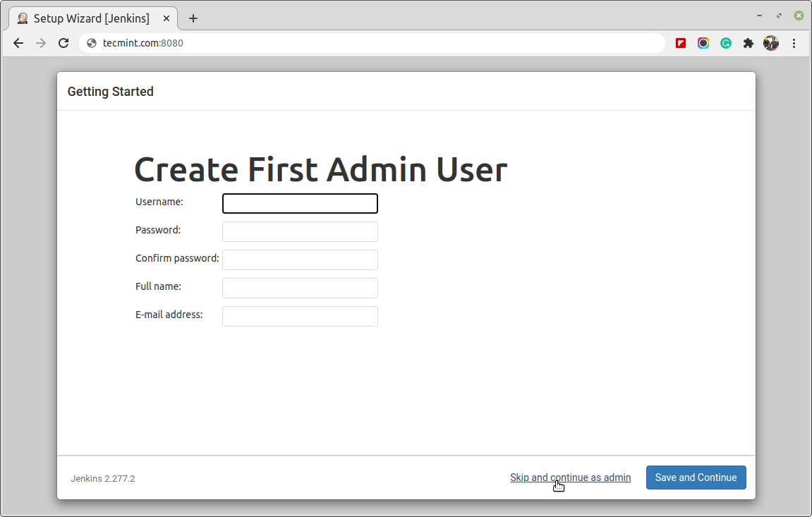Click the tecmint.com:8080 address bar
This screenshot has width=812, height=517.
(x=372, y=43)
